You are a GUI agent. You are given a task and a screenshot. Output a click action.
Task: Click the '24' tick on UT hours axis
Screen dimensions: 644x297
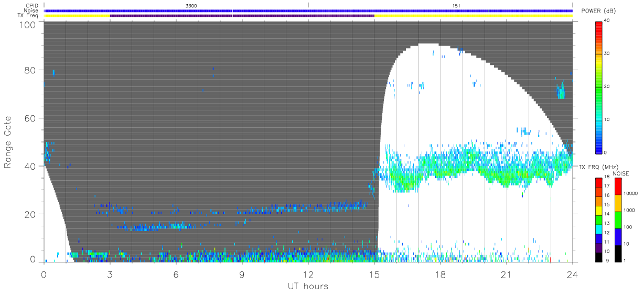pyautogui.click(x=572, y=274)
